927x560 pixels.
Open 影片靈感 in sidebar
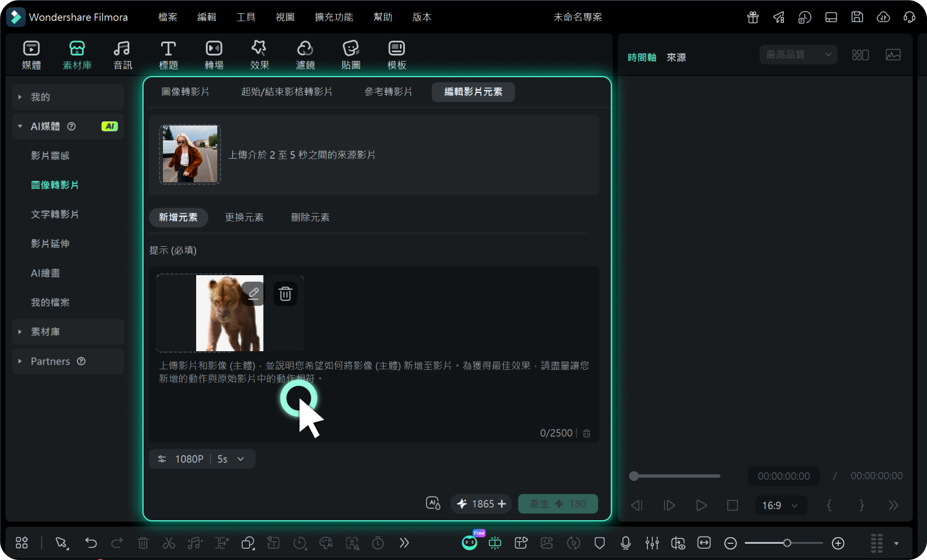pos(50,156)
